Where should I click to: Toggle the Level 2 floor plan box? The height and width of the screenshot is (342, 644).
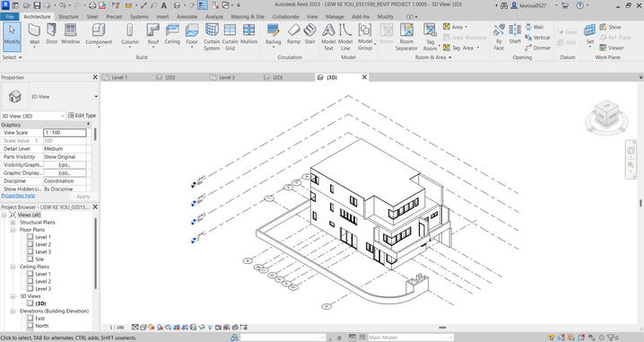click(30, 244)
